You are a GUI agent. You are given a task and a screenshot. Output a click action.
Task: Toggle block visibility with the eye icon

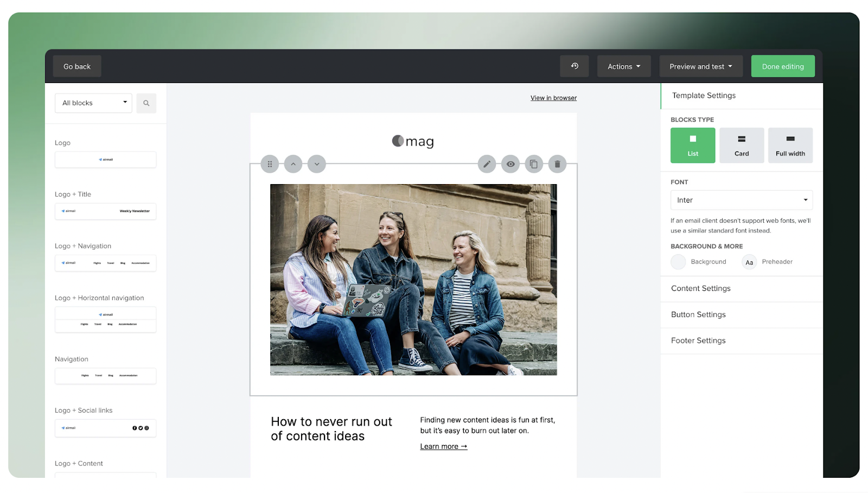click(x=510, y=164)
